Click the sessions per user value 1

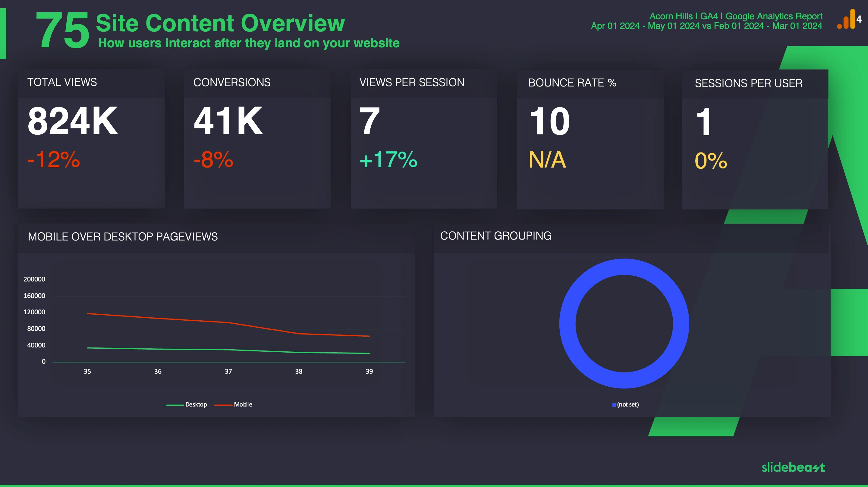pyautogui.click(x=704, y=122)
